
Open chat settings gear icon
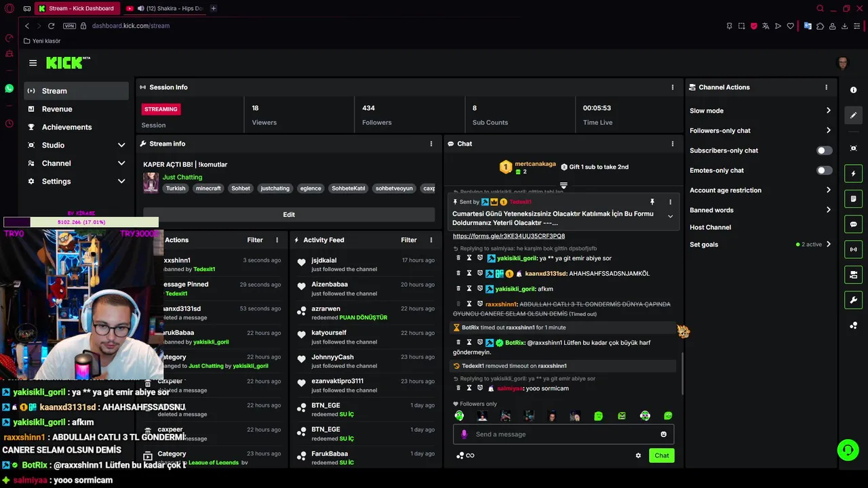[x=638, y=455]
